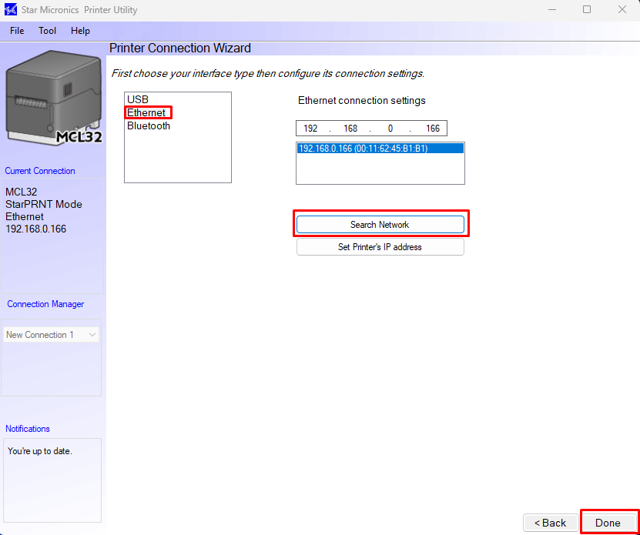The height and width of the screenshot is (535, 640).
Task: Open the Help menu
Action: 80,31
